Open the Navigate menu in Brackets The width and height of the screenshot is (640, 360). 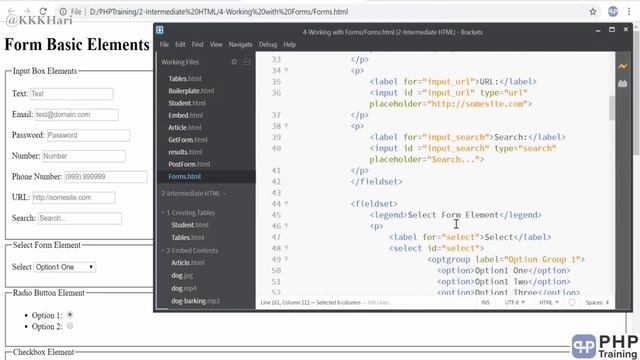tap(240, 44)
